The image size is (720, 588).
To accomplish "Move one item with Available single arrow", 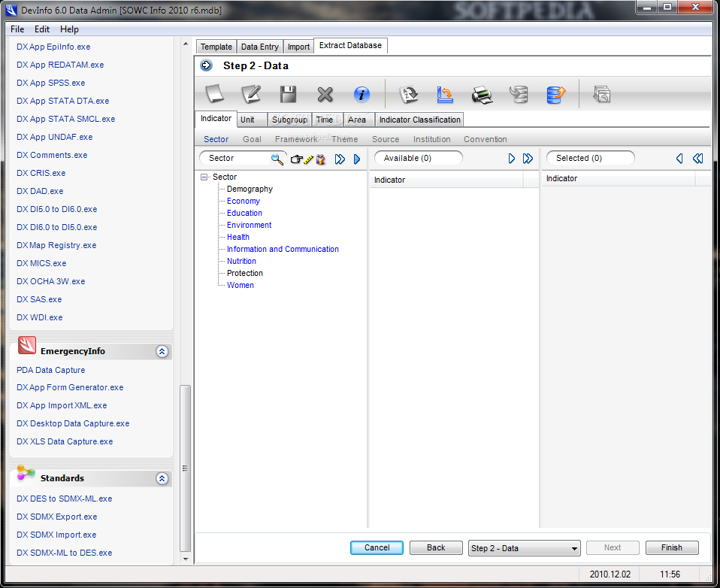I will [x=512, y=159].
